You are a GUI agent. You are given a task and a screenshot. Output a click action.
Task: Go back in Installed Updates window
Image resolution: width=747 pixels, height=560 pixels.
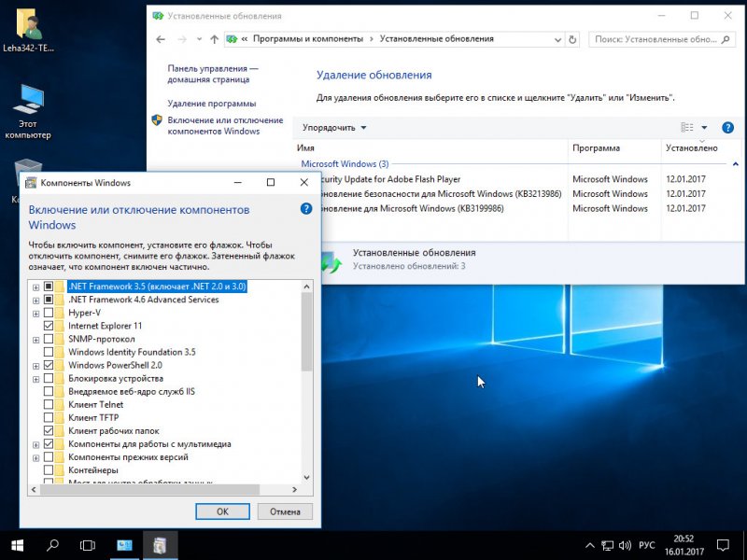click(x=161, y=39)
